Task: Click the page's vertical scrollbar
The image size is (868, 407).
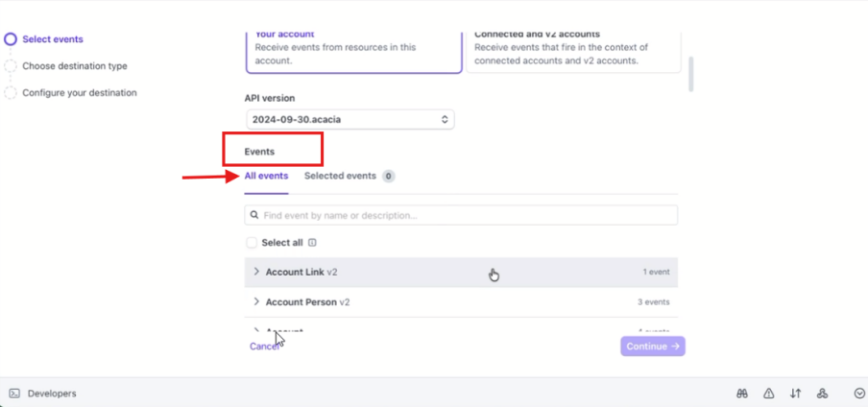Action: [x=691, y=75]
